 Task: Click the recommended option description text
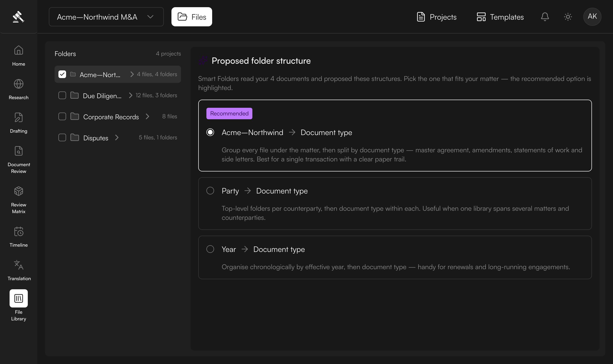point(402,154)
